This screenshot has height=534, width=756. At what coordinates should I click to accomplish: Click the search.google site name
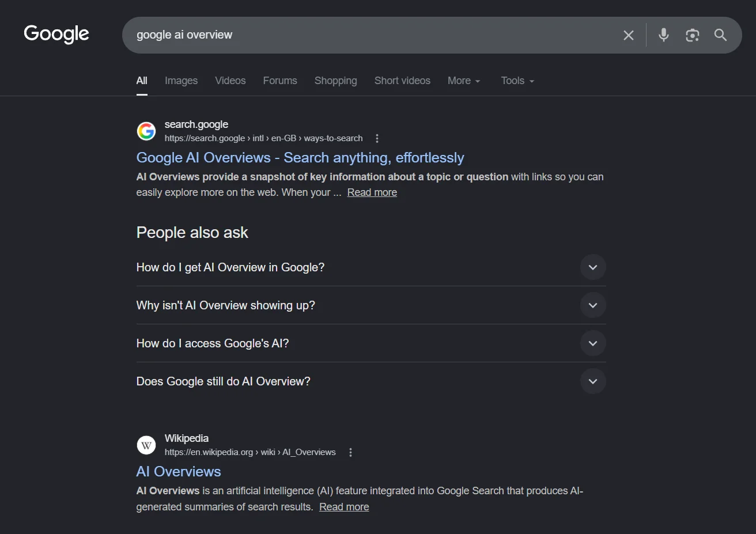coord(196,124)
